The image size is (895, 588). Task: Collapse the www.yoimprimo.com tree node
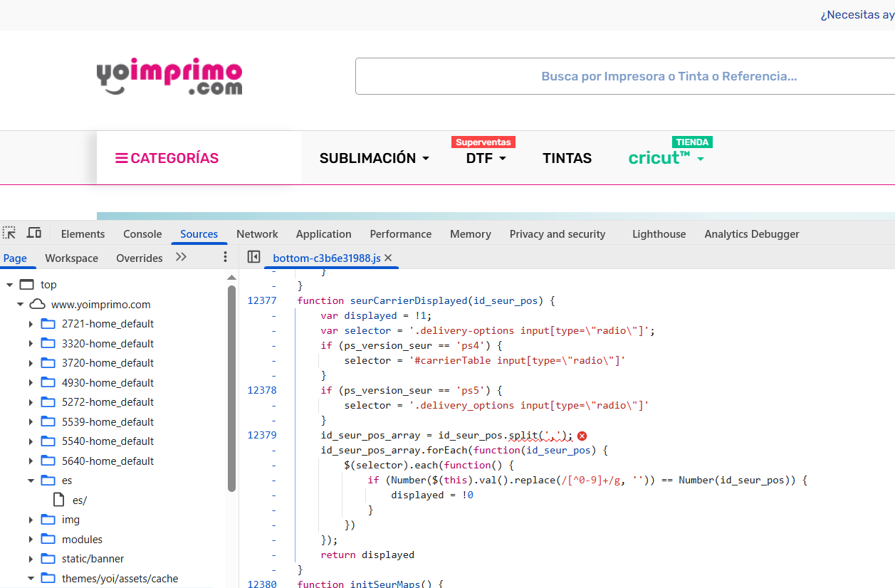click(x=20, y=305)
